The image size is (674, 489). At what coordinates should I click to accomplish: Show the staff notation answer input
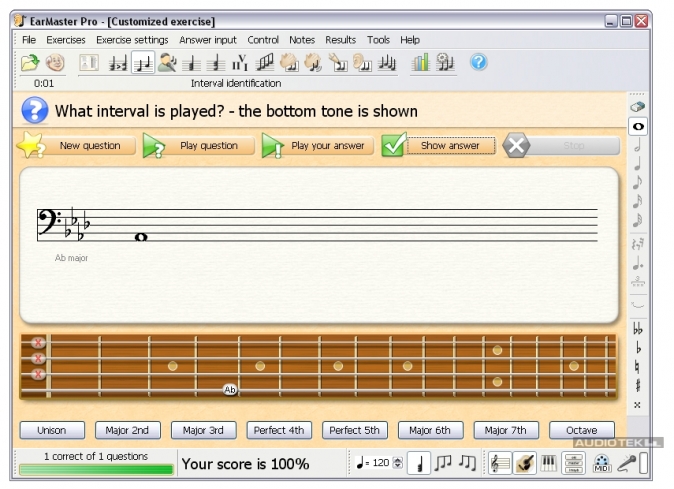499,464
